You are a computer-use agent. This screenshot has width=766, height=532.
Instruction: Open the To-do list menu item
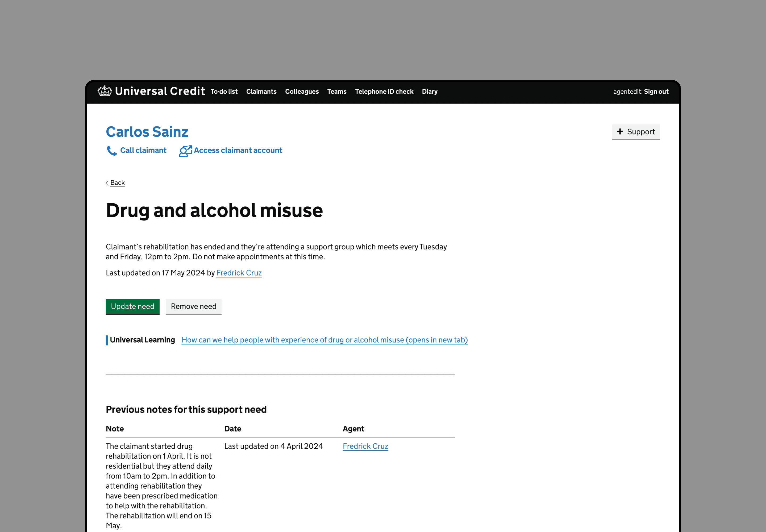(x=224, y=91)
